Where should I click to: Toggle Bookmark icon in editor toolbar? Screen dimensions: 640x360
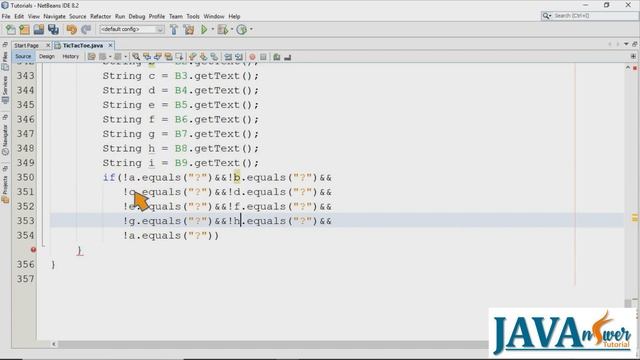click(x=214, y=57)
